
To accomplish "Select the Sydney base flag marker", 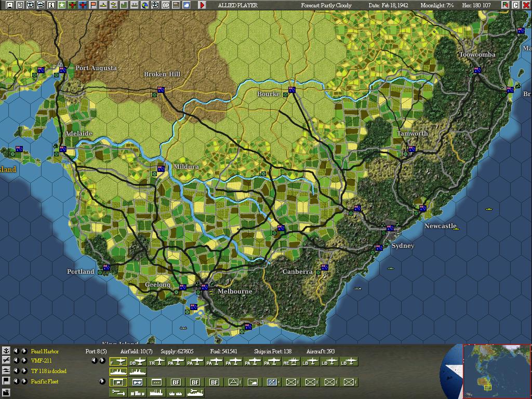I will click(390, 228).
